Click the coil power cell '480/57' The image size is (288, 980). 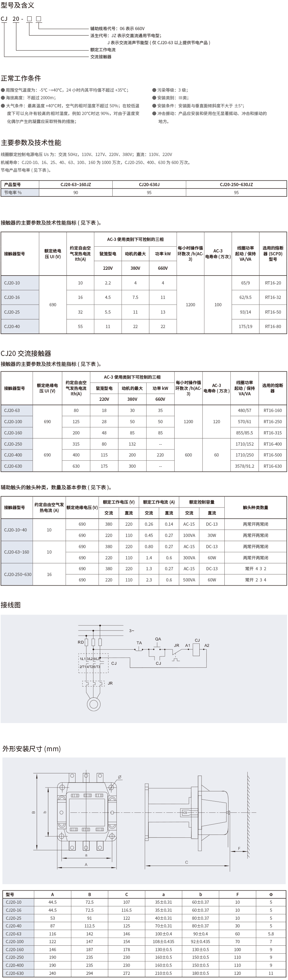[x=245, y=410]
